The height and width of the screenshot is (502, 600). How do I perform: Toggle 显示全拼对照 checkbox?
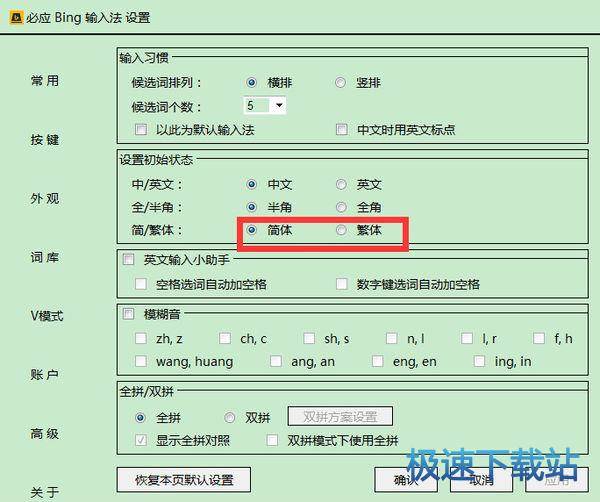tap(141, 441)
